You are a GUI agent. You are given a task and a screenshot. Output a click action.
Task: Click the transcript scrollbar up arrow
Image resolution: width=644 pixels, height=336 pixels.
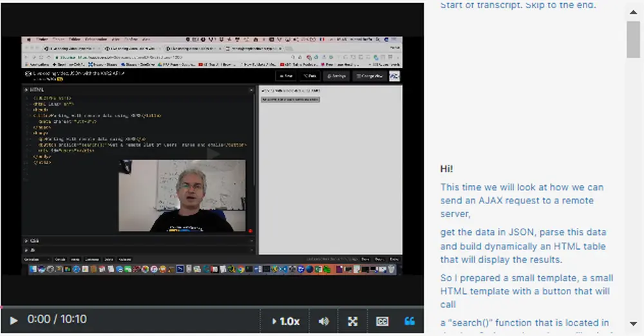633,12
